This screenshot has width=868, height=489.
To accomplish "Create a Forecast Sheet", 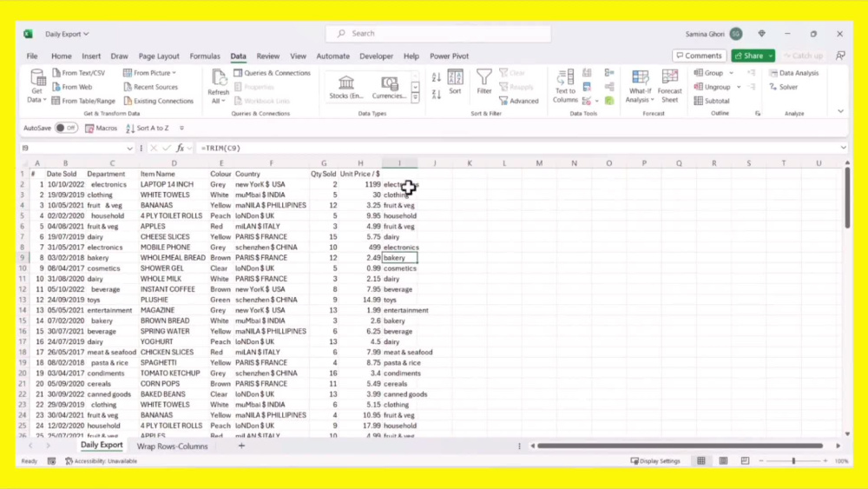I will click(x=670, y=86).
